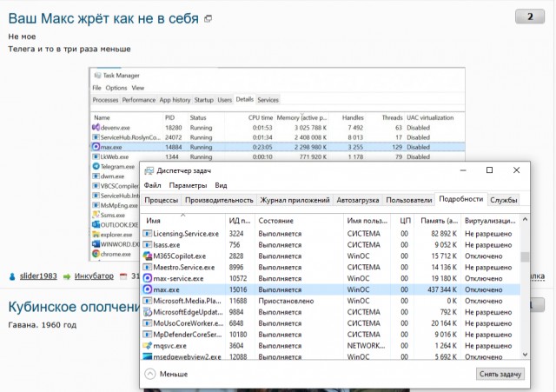Open the Вид menu
This screenshot has width=556, height=392.
coord(221,185)
